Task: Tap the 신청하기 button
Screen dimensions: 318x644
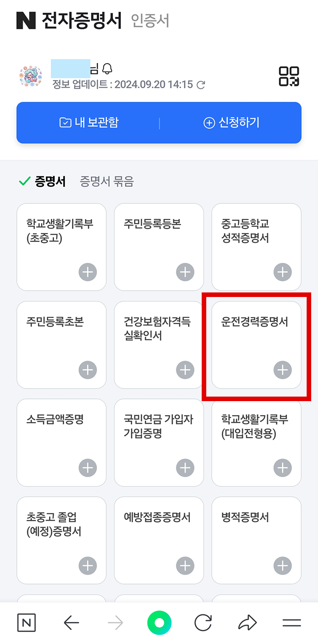Action: (231, 123)
